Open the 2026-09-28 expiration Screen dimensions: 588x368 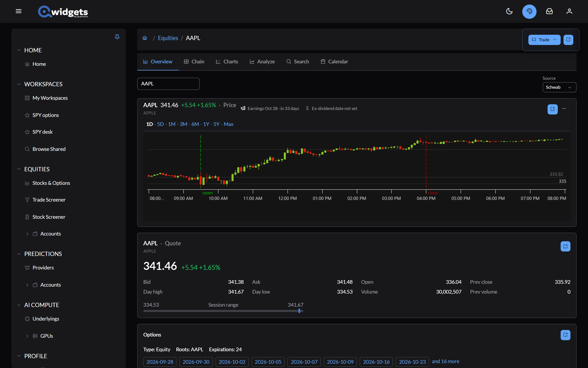coord(160,362)
